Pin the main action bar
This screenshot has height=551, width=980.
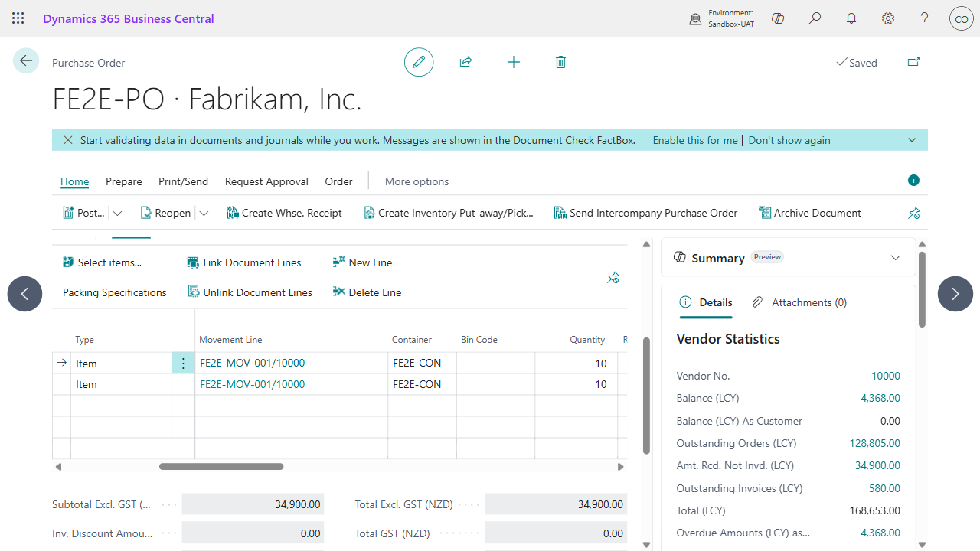click(913, 214)
